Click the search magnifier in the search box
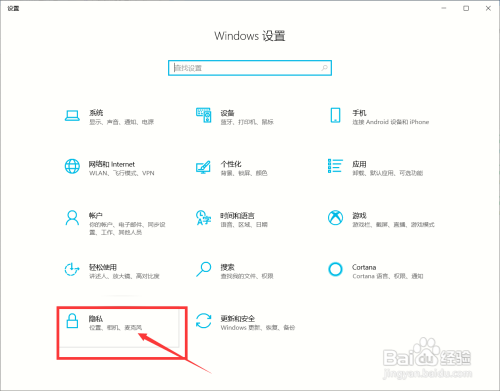Image resolution: width=500 pixels, height=391 pixels. pos(324,68)
